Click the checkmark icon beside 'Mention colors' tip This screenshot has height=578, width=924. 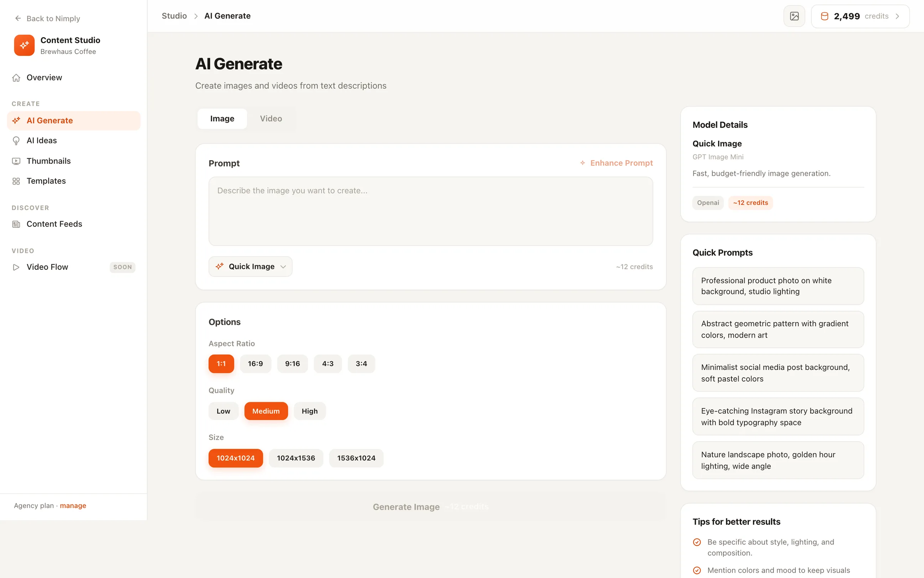tap(697, 570)
